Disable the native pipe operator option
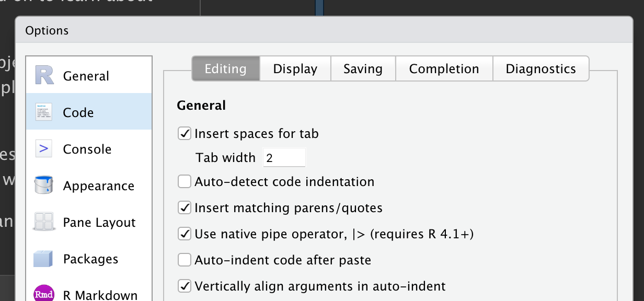This screenshot has height=301, width=644. [x=185, y=234]
